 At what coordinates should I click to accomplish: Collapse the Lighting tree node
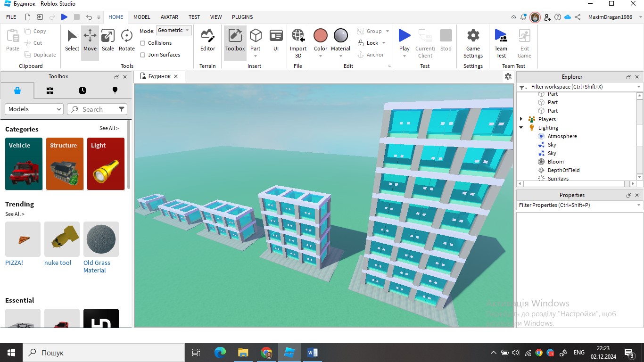(x=521, y=128)
